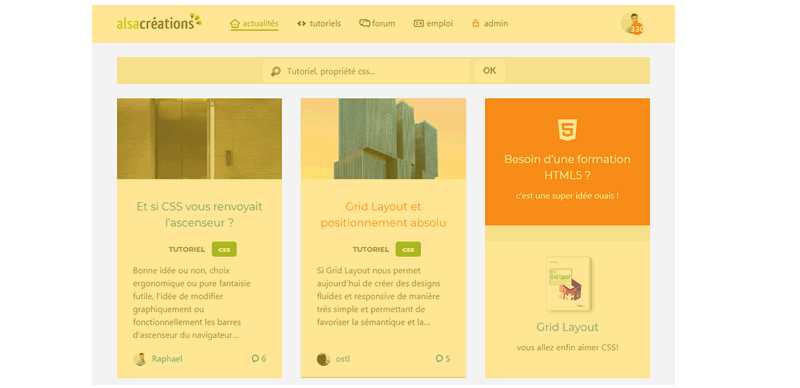Open the emploi menu item
Image resolution: width=800 pixels, height=388 pixels.
(433, 23)
